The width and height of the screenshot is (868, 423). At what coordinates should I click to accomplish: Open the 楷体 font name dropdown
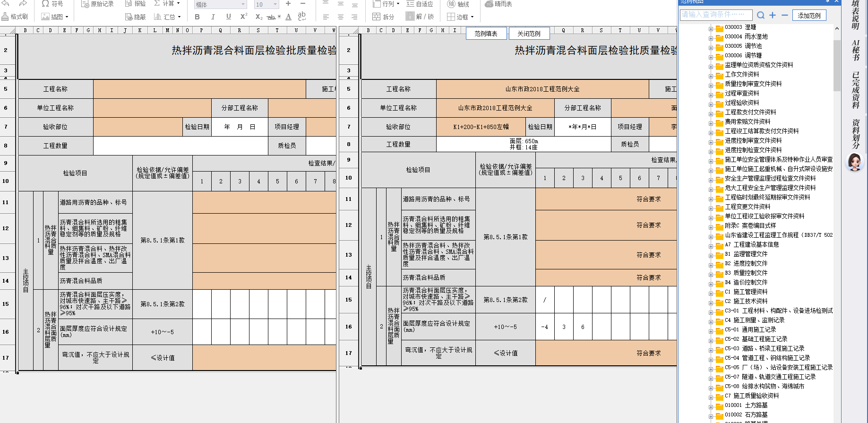243,5
